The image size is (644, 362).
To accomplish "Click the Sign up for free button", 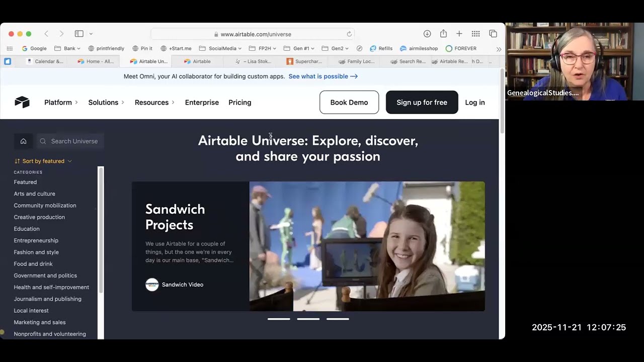I will (422, 102).
